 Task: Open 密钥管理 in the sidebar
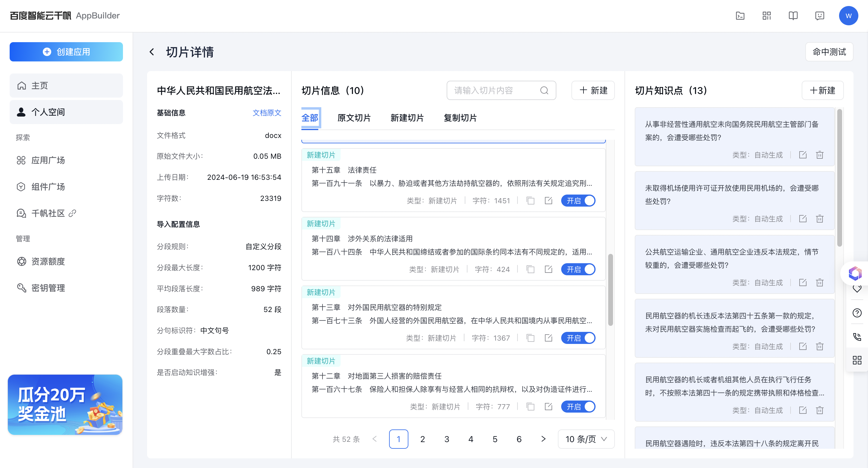66,288
